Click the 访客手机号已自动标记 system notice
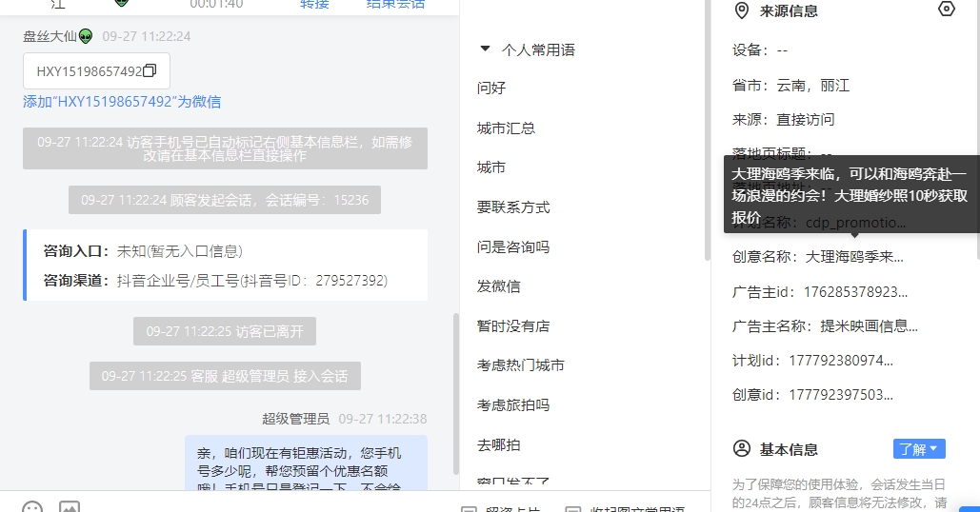 coord(225,148)
